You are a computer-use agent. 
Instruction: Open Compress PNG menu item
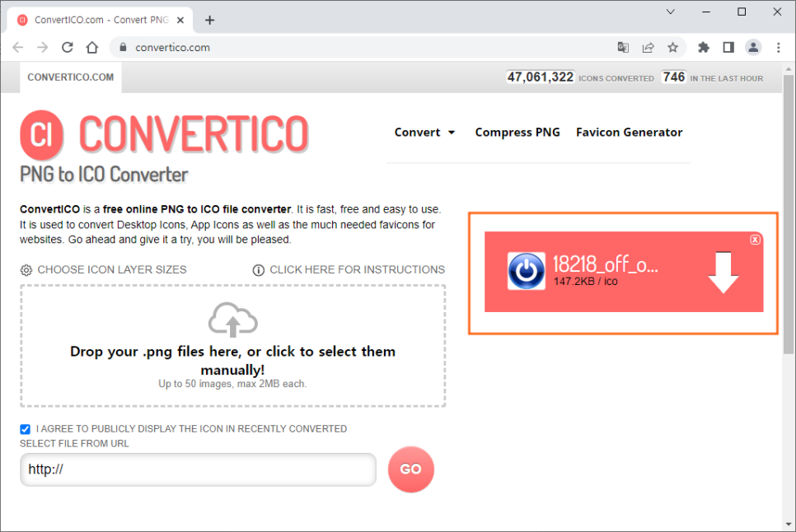517,133
